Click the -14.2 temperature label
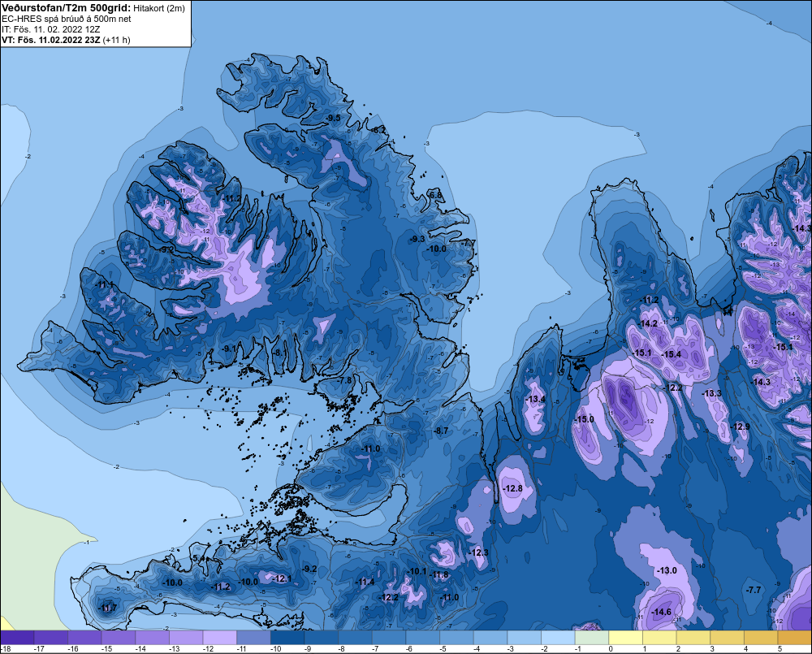Image resolution: width=812 pixels, height=654 pixels. pyautogui.click(x=648, y=323)
